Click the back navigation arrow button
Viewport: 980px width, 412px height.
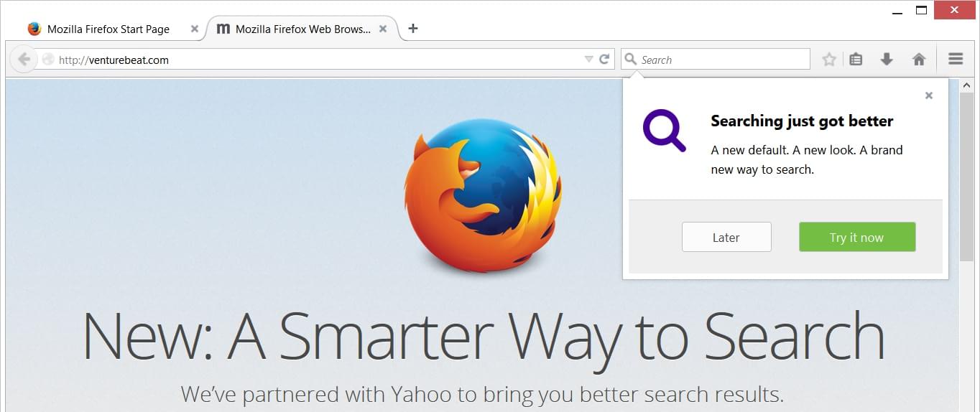[24, 60]
